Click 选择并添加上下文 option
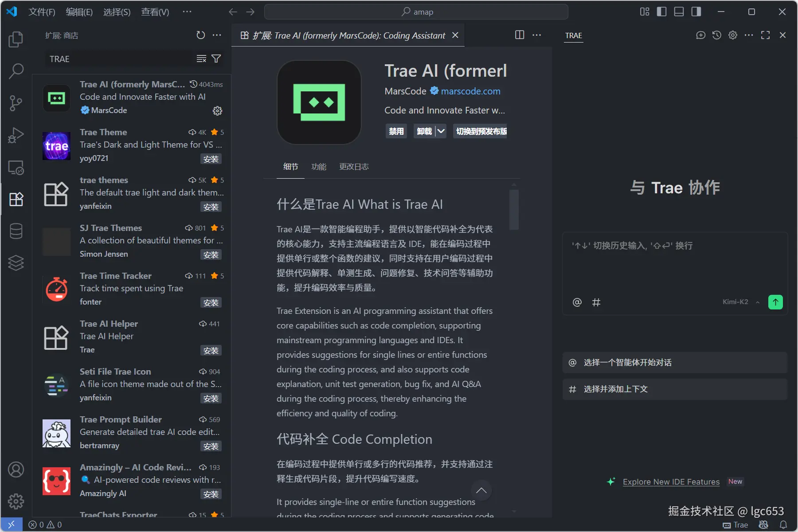The width and height of the screenshot is (798, 532). pos(675,389)
